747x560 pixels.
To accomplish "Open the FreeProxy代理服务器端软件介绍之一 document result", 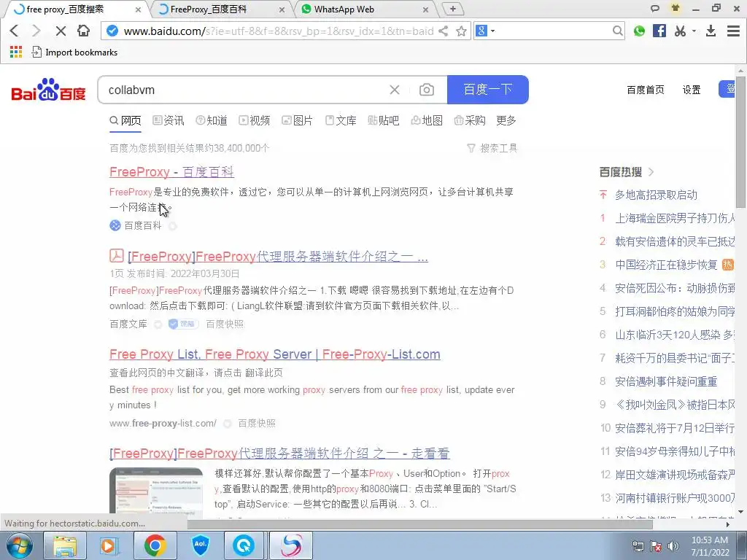I will coord(278,257).
